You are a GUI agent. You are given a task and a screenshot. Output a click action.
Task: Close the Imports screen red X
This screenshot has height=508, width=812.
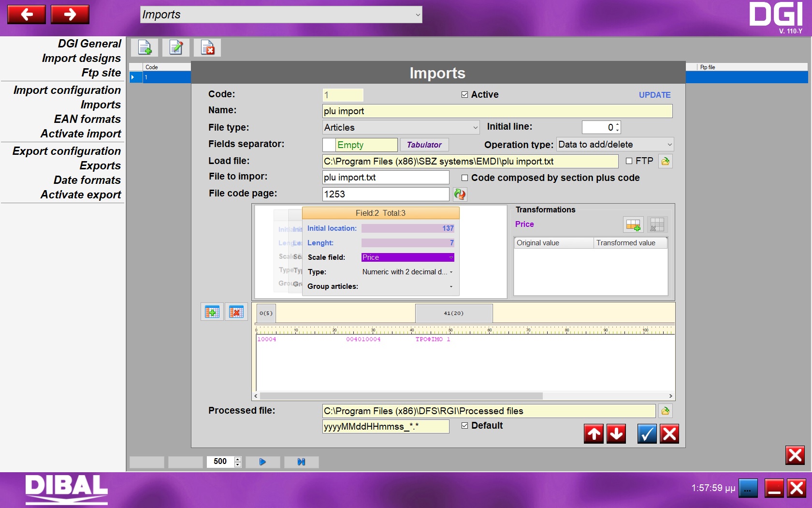(795, 455)
